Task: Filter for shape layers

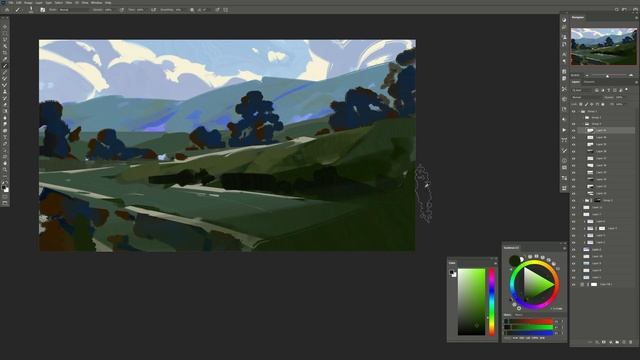Action: click(615, 91)
